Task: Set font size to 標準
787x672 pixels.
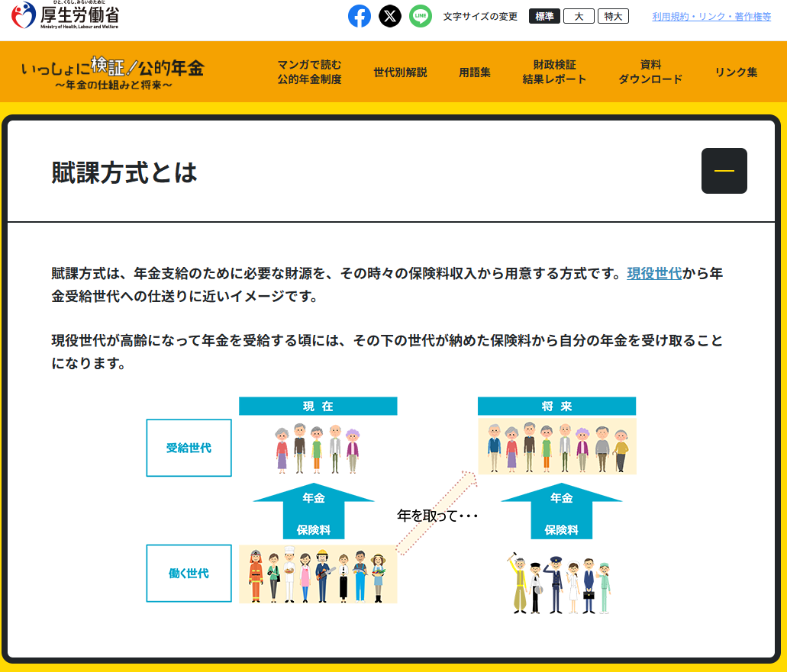Action: pos(544,16)
